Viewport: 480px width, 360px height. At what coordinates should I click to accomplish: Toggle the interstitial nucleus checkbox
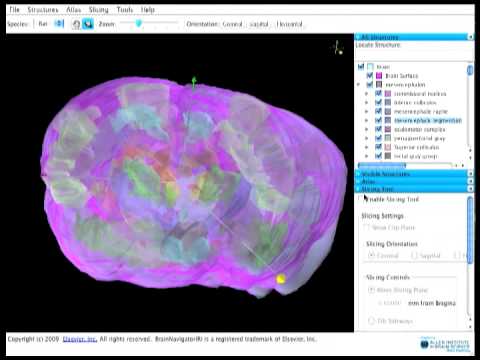pos(378,94)
